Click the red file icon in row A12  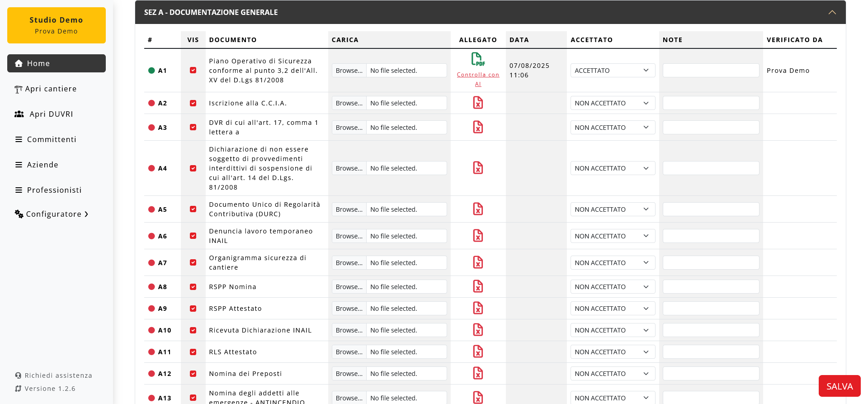point(478,373)
